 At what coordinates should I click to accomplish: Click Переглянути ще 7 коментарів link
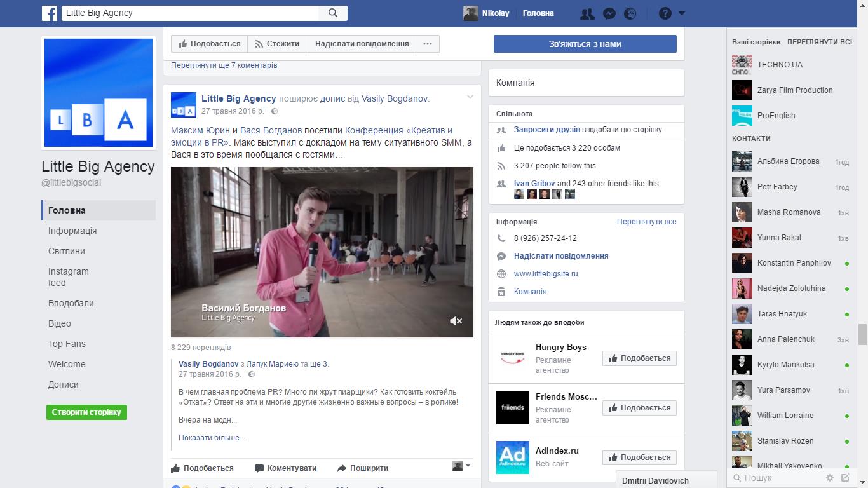224,65
